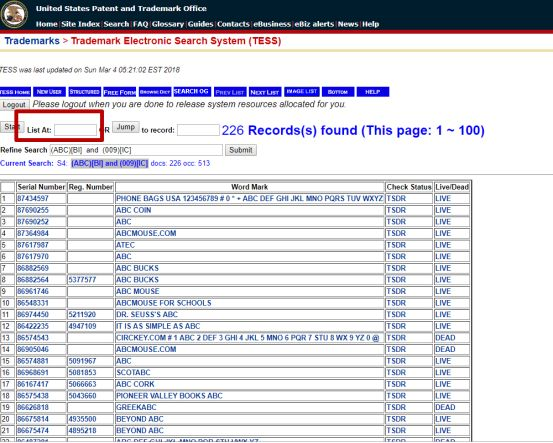Open the Home menu link
Viewport: 553px width, 443px height.
pyautogui.click(x=47, y=24)
